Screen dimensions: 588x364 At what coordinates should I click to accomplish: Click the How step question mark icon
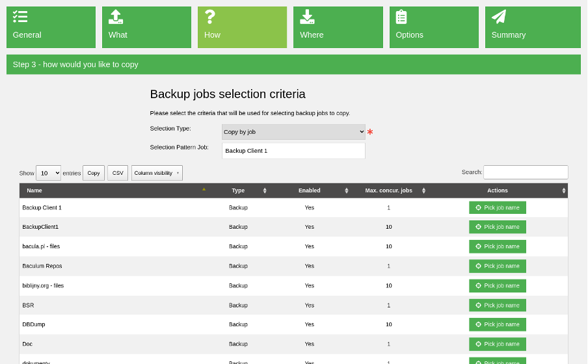coord(209,17)
